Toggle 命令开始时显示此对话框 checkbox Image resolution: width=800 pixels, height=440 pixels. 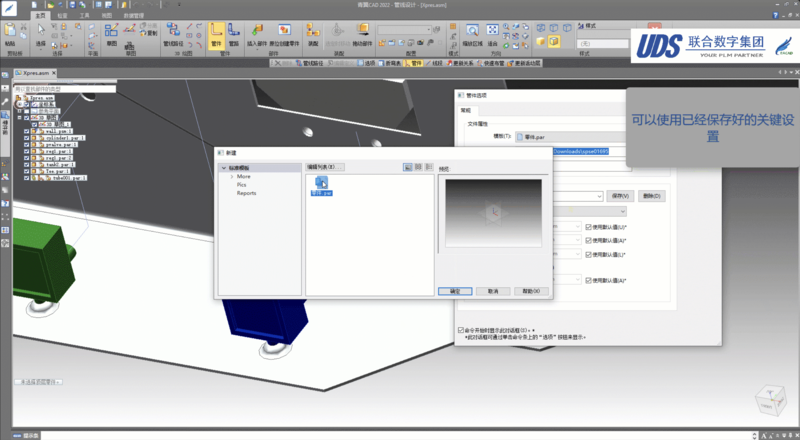(x=460, y=329)
